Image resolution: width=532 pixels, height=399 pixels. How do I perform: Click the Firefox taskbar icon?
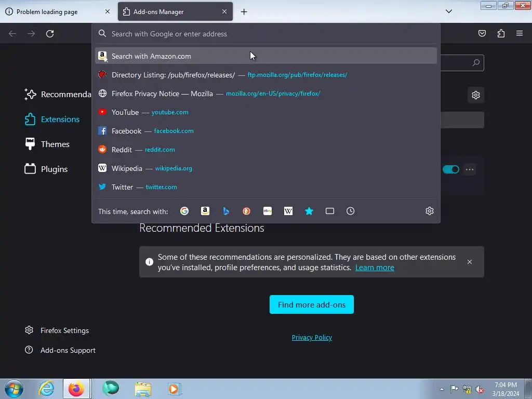76,389
